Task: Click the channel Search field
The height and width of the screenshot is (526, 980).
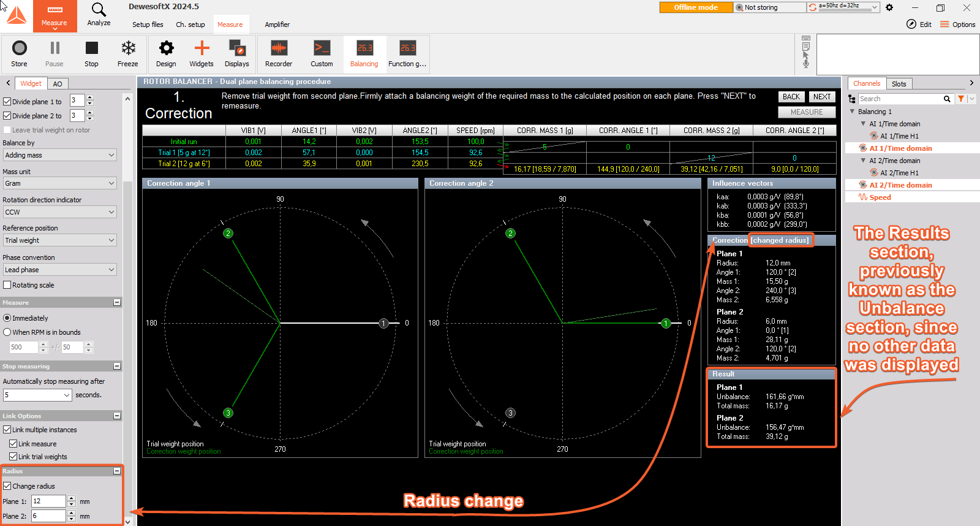Action: (900, 99)
